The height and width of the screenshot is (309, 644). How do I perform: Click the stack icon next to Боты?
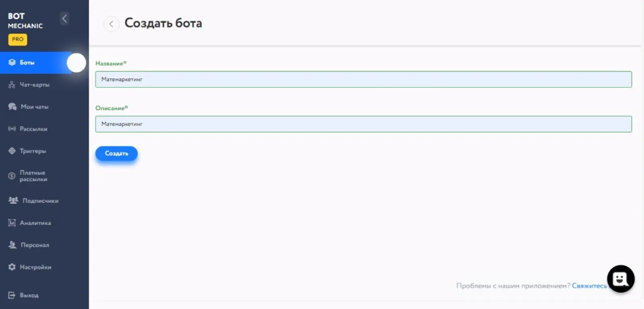[x=12, y=62]
